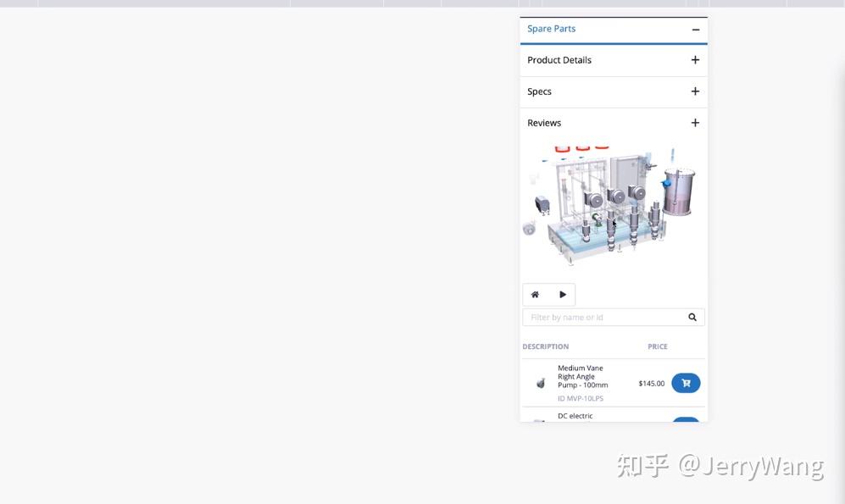Open the DC electric spare part entry
845x504 pixels.
point(575,416)
